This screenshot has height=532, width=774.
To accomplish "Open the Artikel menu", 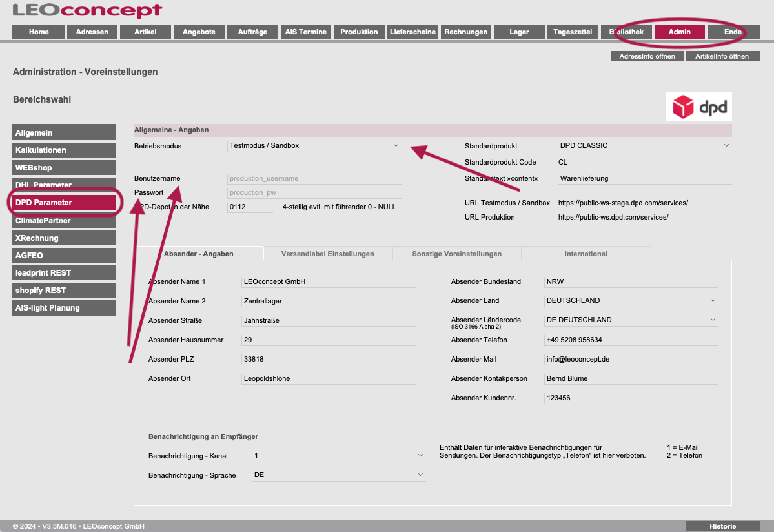I will (x=146, y=32).
